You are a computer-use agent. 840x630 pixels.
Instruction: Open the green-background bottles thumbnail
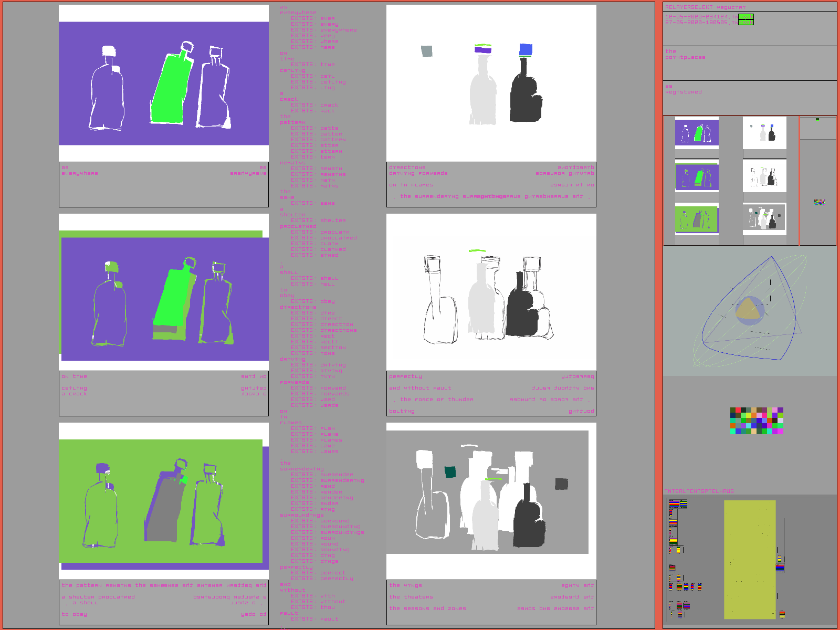click(x=697, y=219)
